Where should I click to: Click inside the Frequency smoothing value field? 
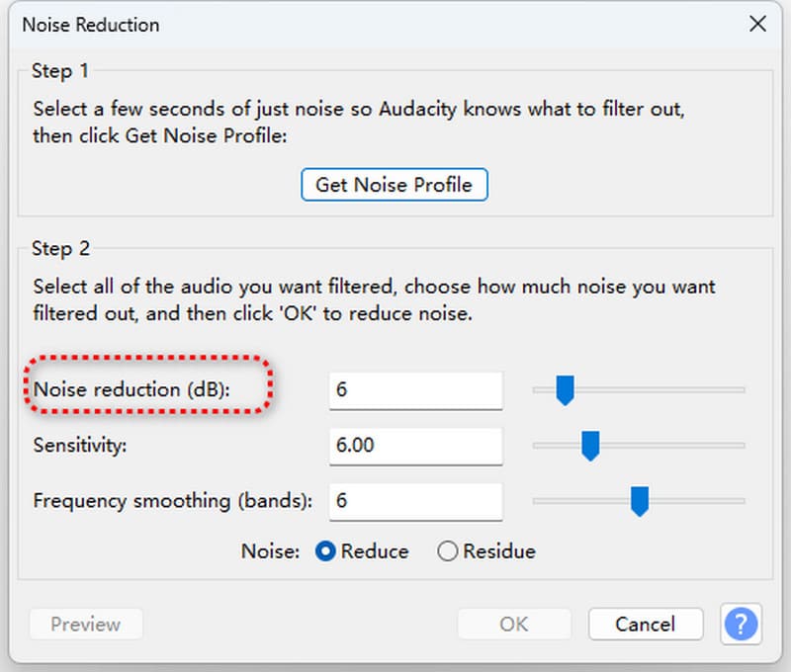point(415,502)
